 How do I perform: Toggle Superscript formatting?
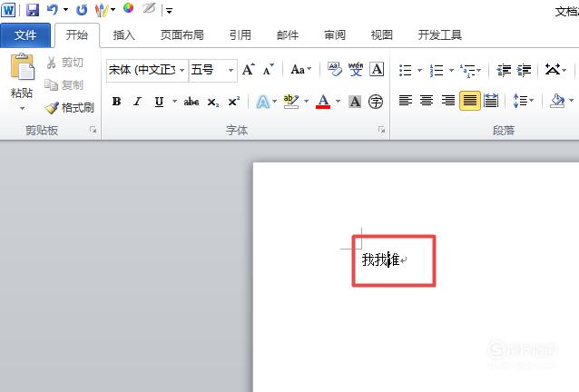pos(234,101)
